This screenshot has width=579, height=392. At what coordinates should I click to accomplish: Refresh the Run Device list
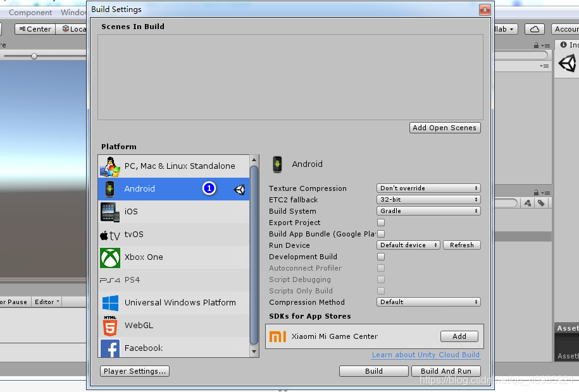pos(461,245)
